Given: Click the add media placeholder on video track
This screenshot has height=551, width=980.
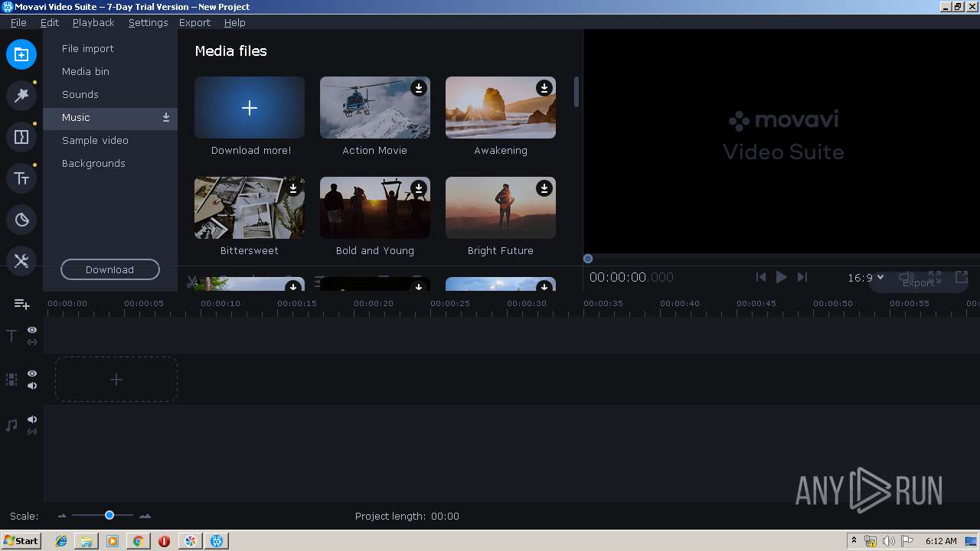Looking at the screenshot, I should point(116,380).
